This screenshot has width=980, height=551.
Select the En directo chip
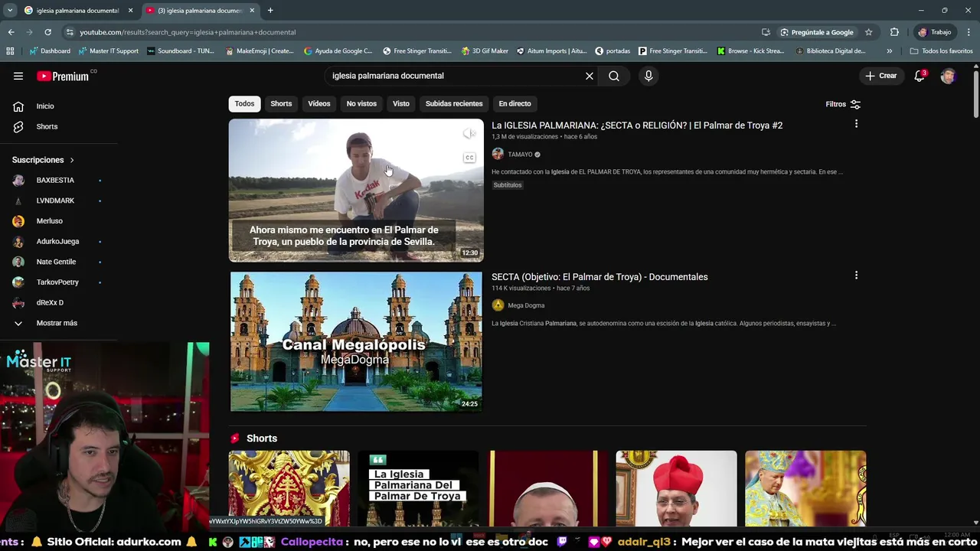[514, 103]
